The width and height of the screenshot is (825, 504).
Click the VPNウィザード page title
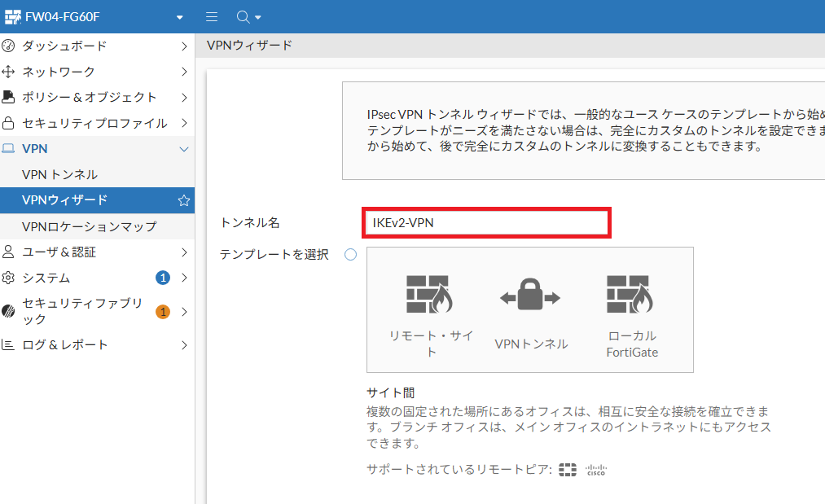249,46
